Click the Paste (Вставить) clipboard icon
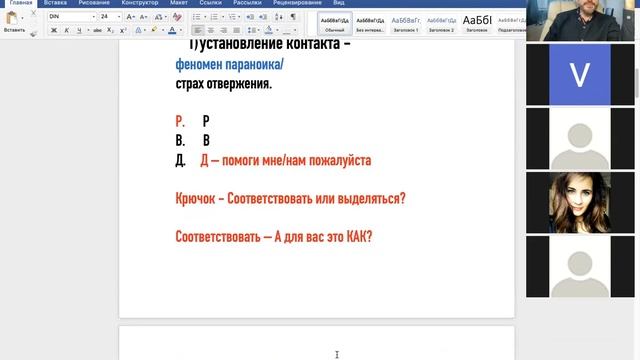This screenshot has height=360, width=640. pyautogui.click(x=12, y=18)
